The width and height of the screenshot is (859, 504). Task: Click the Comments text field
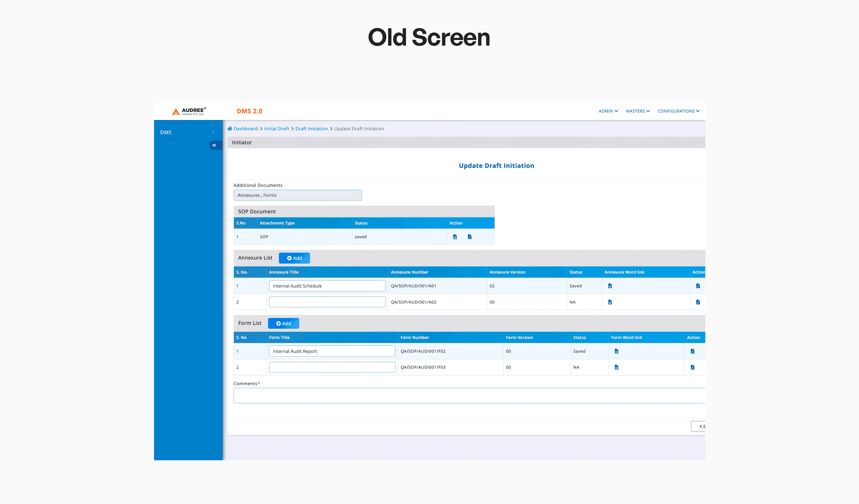pos(469,396)
